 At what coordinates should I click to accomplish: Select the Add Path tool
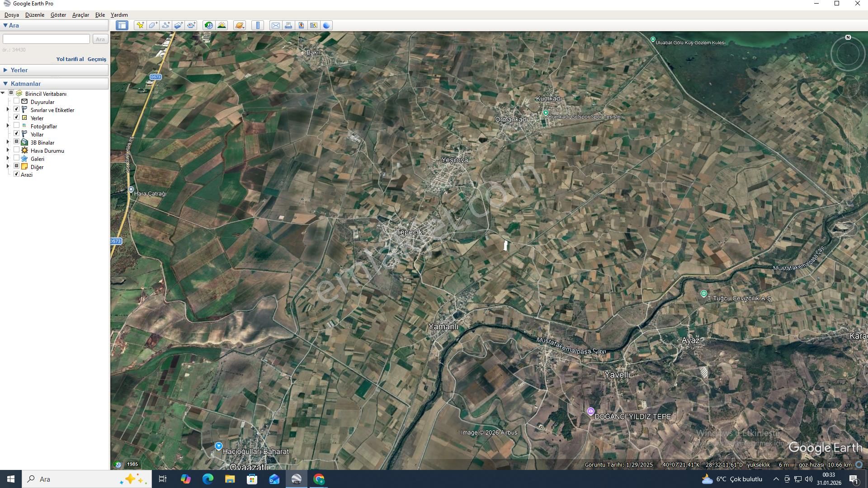165,25
